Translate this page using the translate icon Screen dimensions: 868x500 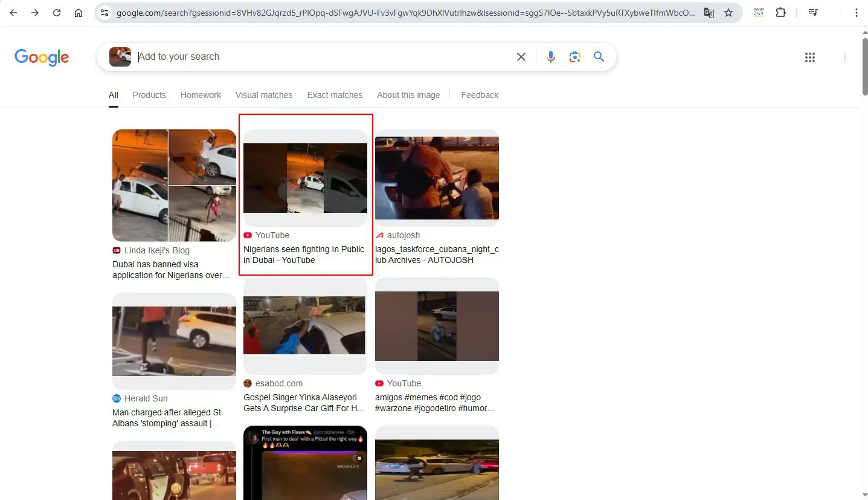709,13
